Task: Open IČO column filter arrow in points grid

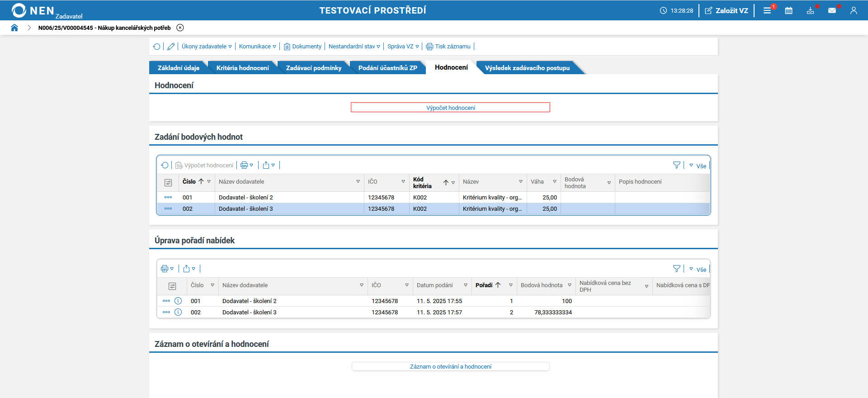Action: click(x=403, y=182)
